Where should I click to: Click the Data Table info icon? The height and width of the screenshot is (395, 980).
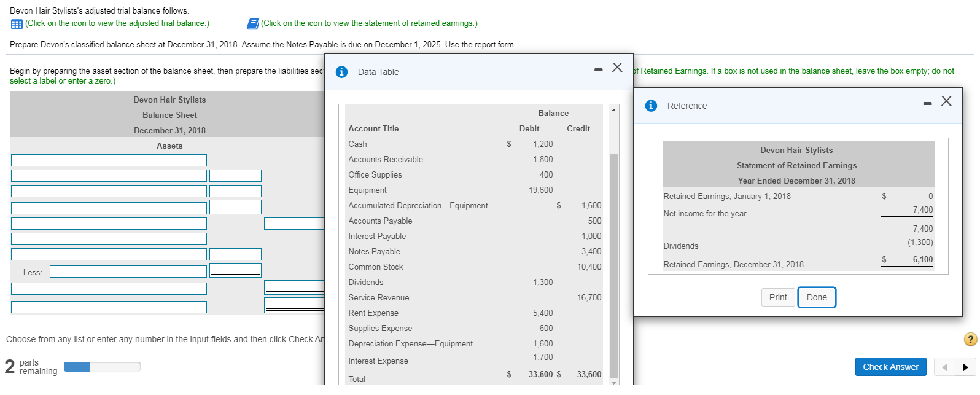[341, 72]
